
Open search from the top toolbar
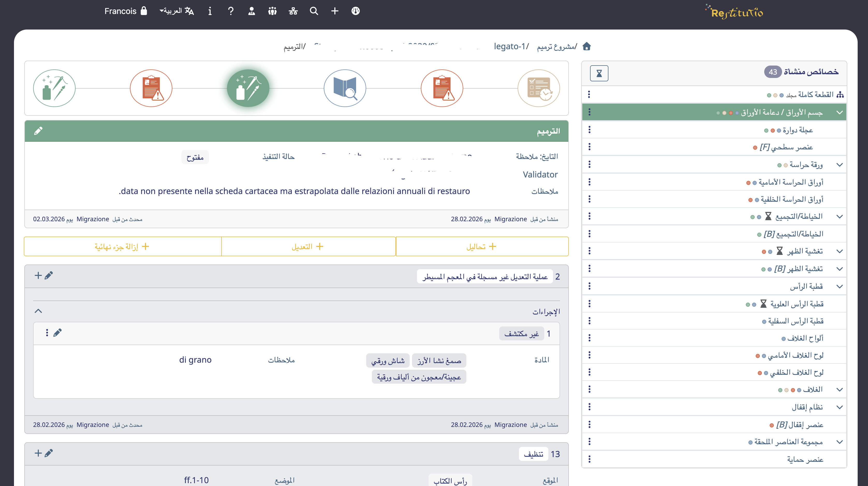(314, 11)
